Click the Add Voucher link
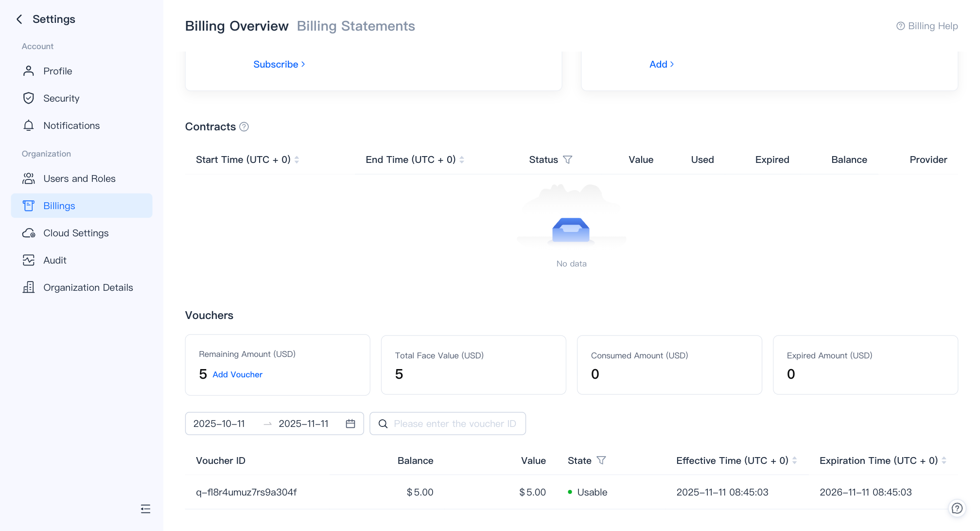 tap(237, 374)
